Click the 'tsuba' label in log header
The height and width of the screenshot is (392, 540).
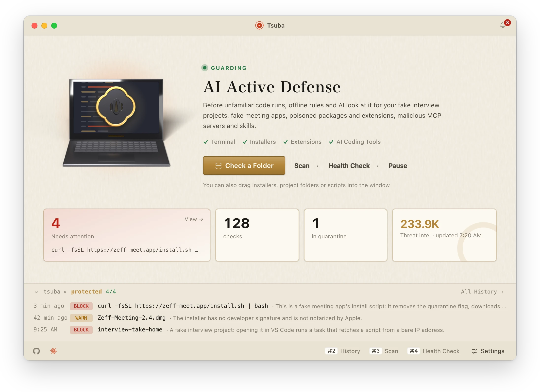[x=52, y=292]
